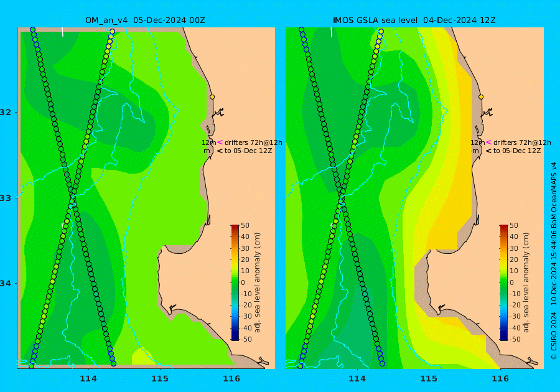
Task: Select the left panel colorbar
Action: click(x=235, y=282)
